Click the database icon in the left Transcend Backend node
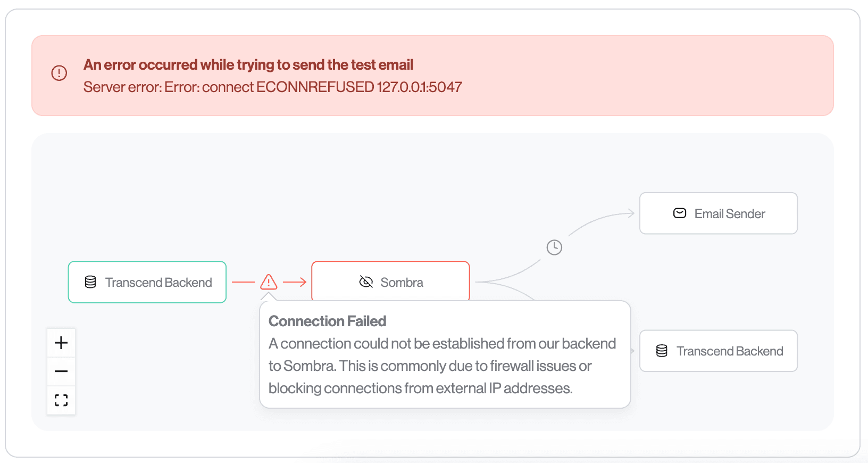The image size is (868, 463). tap(89, 282)
